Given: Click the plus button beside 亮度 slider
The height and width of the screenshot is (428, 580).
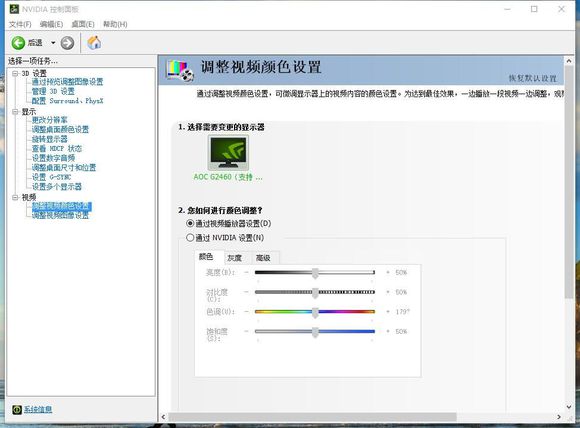Looking at the screenshot, I should [388, 273].
